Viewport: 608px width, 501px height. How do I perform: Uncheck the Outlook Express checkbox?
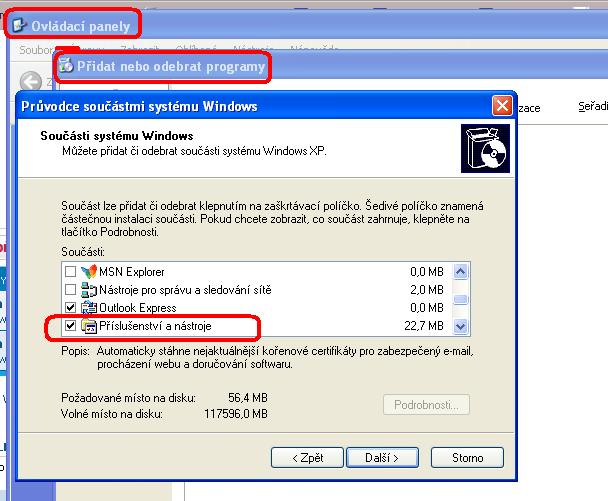(70, 308)
